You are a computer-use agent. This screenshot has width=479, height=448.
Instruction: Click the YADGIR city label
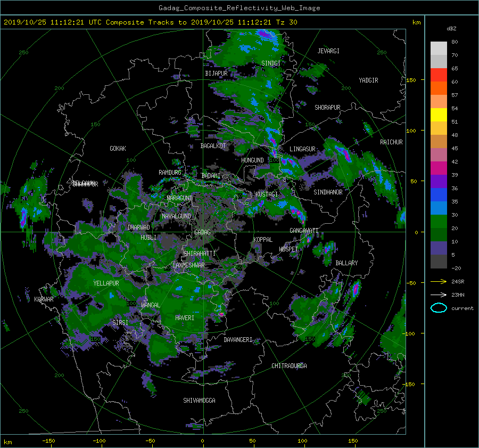coord(368,80)
